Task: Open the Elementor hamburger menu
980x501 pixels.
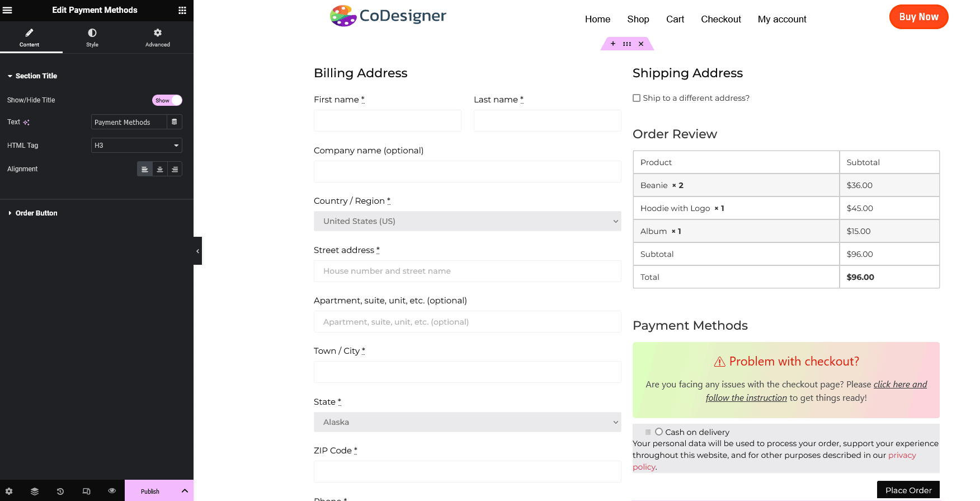Action: click(x=8, y=10)
